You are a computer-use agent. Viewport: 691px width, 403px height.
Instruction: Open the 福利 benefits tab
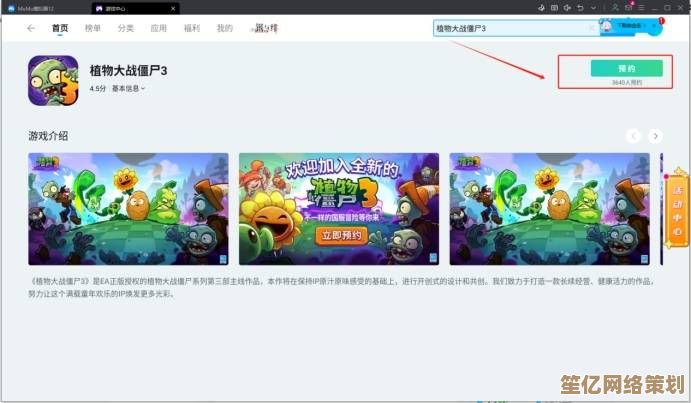click(192, 28)
